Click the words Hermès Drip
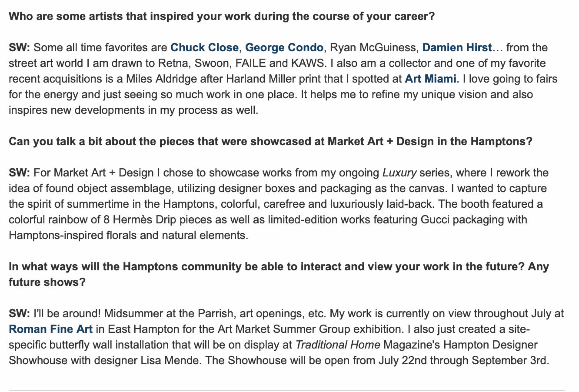This screenshot has width=579, height=392. click(x=146, y=219)
